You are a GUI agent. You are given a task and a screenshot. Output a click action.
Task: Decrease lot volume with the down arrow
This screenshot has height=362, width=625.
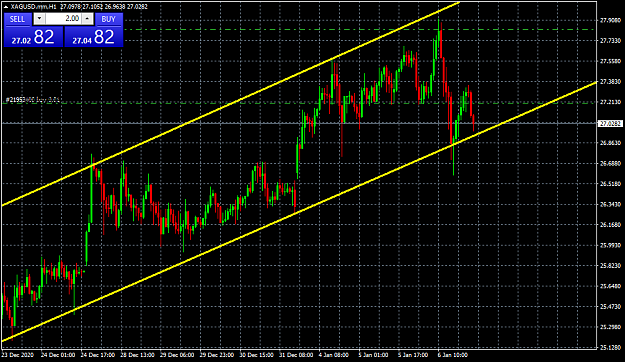tap(39, 19)
